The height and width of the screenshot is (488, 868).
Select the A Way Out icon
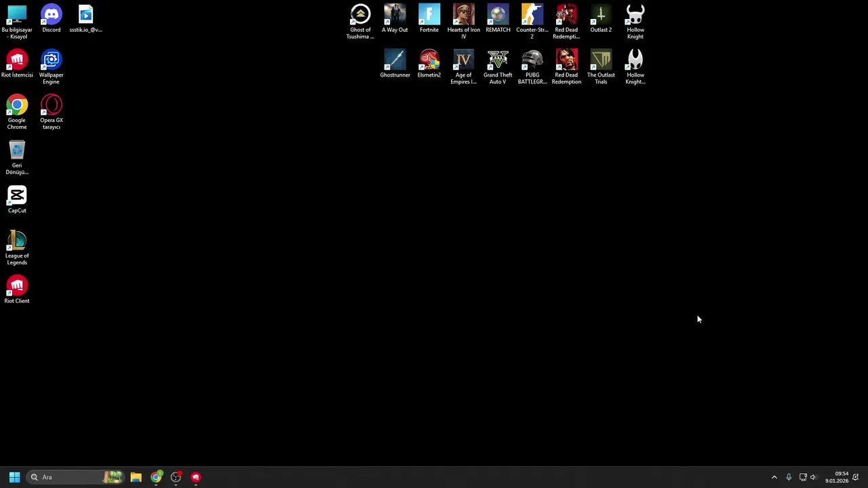(x=395, y=18)
